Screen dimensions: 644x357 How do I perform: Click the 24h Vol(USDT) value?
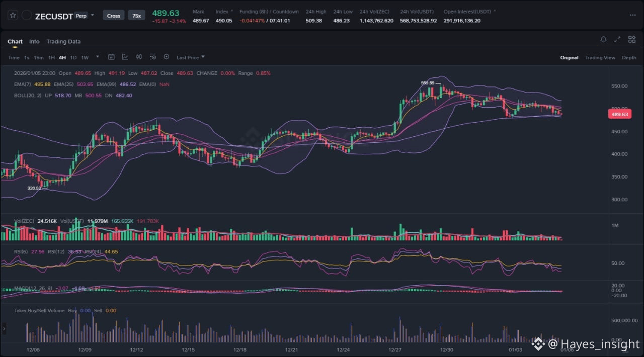[x=418, y=21]
